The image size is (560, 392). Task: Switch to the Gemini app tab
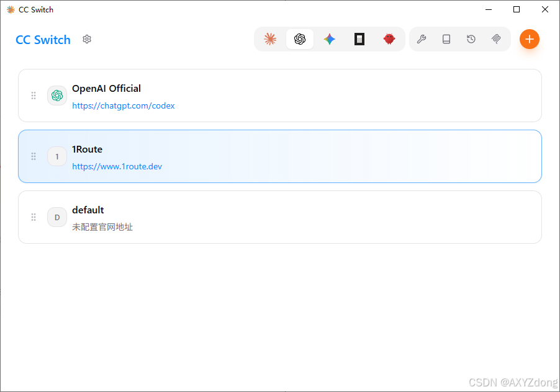[329, 39]
